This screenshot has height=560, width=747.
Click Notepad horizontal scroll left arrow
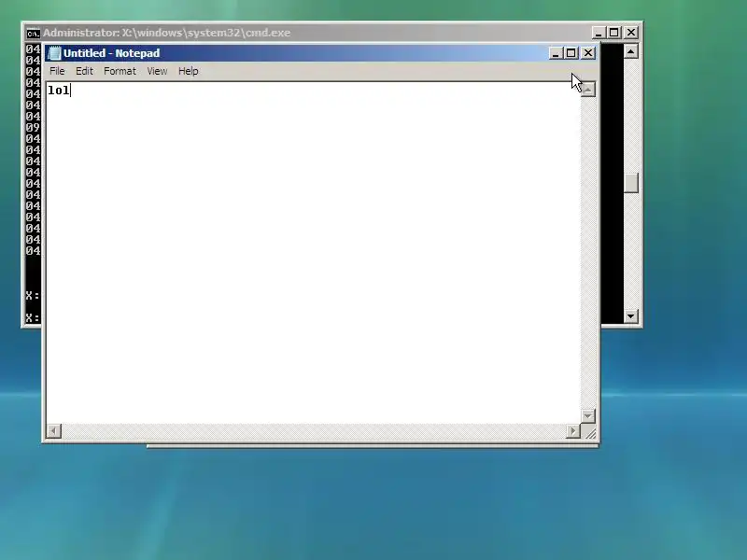(54, 431)
